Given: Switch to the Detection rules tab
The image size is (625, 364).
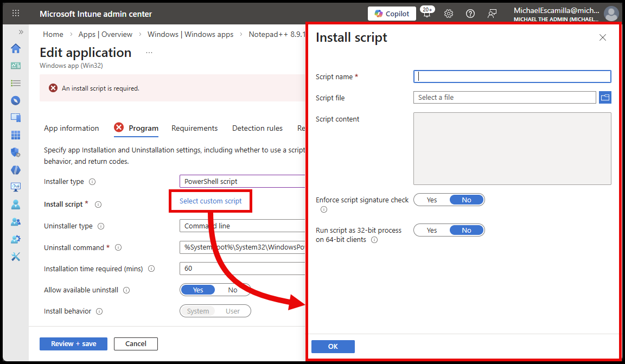Looking at the screenshot, I should pos(257,128).
